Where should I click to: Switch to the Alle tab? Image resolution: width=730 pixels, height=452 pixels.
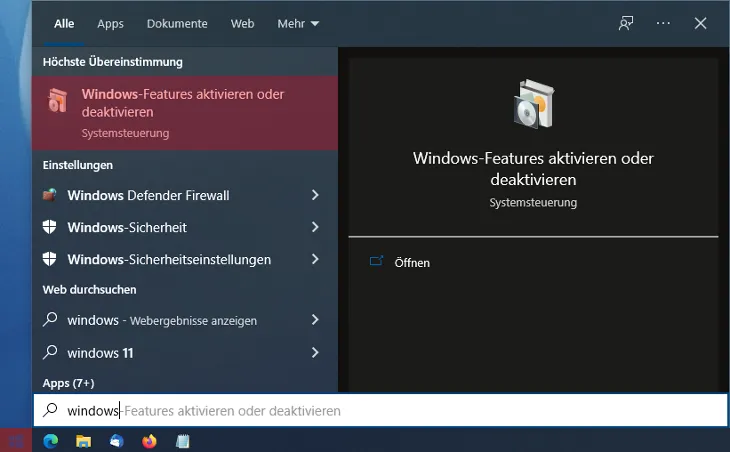pos(64,23)
